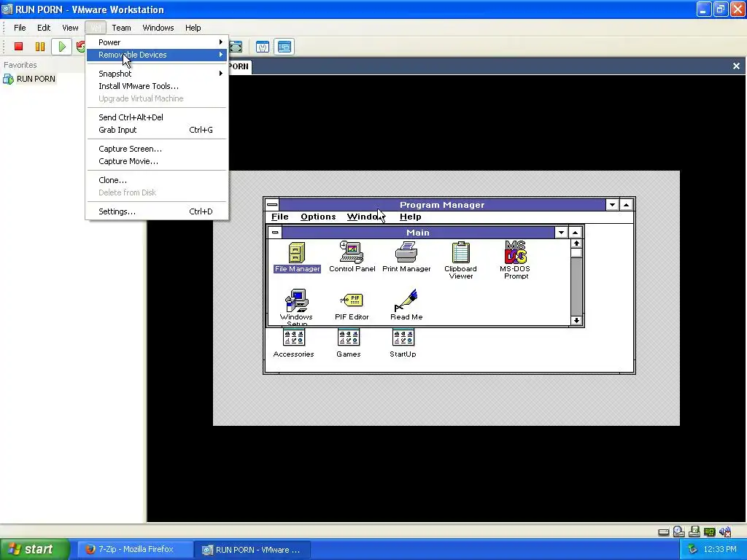The height and width of the screenshot is (560, 747).
Task: Select the Print Manager icon
Action: 406,257
